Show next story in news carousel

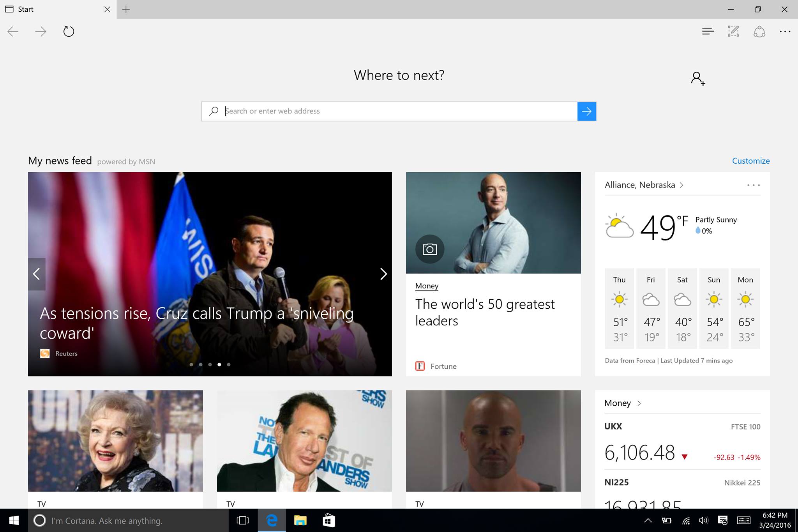coord(383,274)
